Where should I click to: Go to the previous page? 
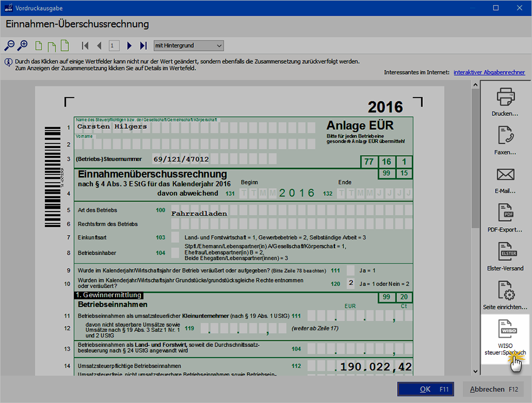(100, 45)
